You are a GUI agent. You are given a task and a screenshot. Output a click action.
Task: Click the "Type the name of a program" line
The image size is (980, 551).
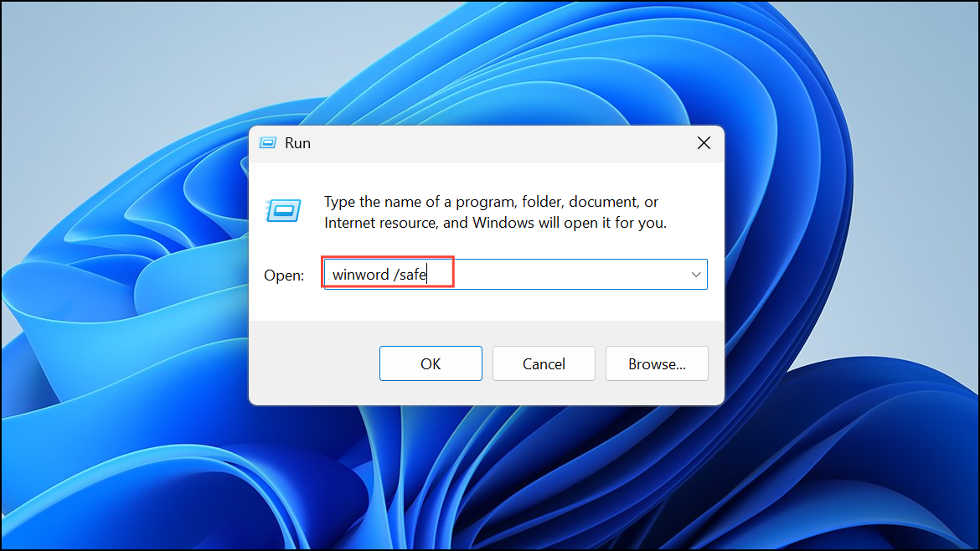tap(491, 202)
